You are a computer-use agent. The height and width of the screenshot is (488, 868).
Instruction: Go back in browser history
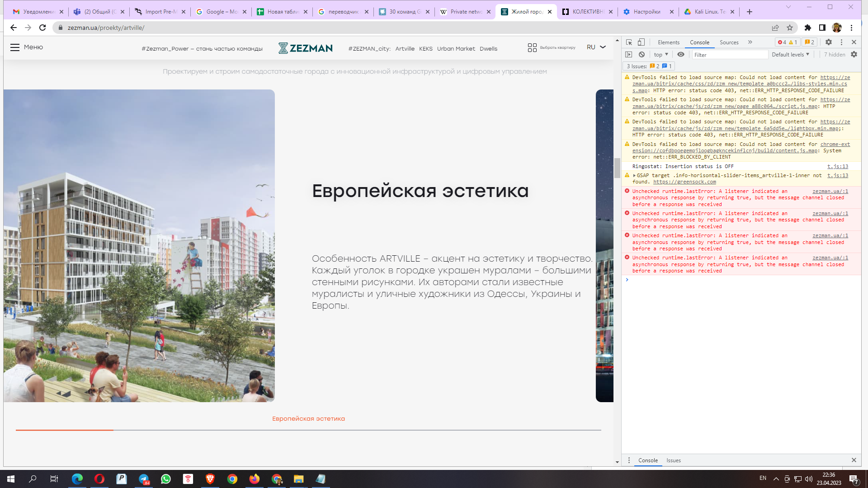click(14, 28)
